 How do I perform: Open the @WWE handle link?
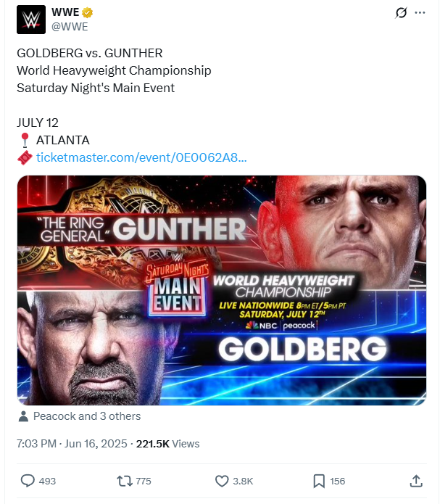click(70, 27)
